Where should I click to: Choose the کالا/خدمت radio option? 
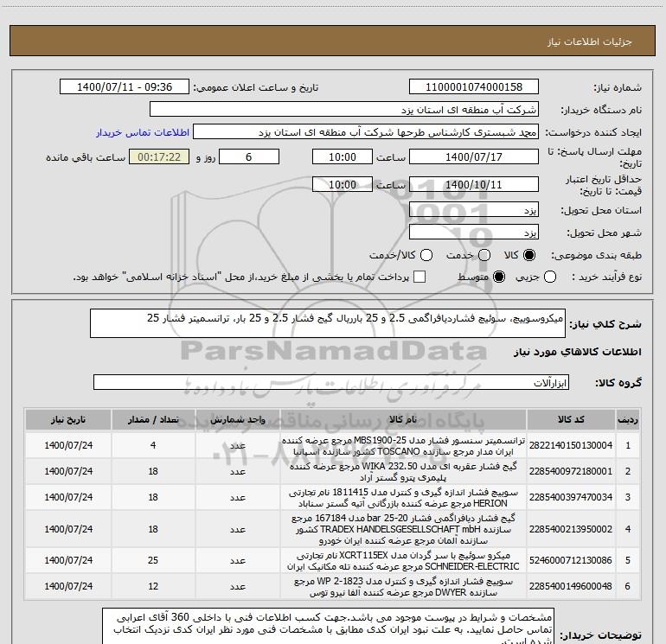(x=426, y=255)
